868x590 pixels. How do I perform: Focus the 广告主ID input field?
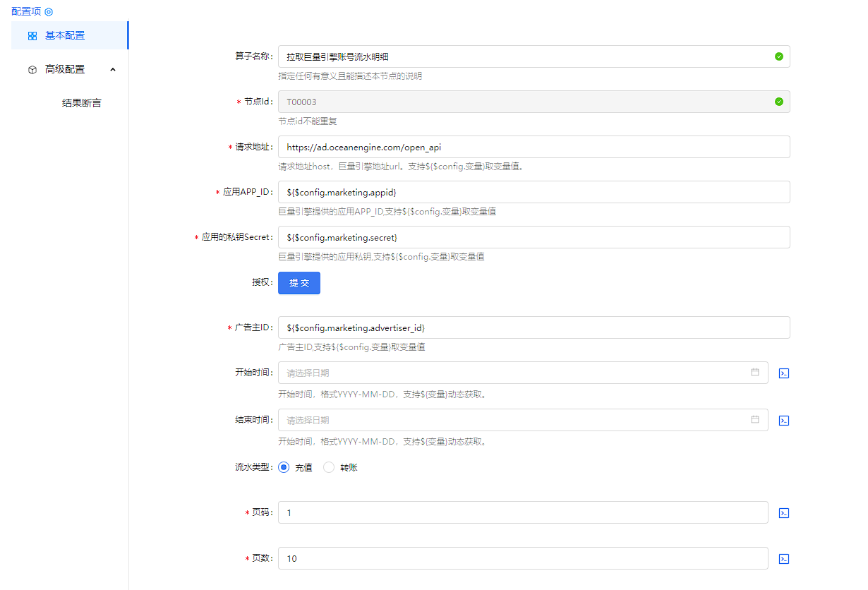click(x=533, y=327)
